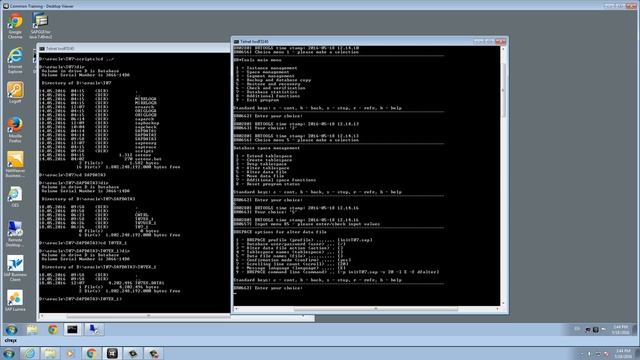Screen dimensions: 640x360
Task: Click '2 - Create tablespace' line
Action: pos(263,160)
